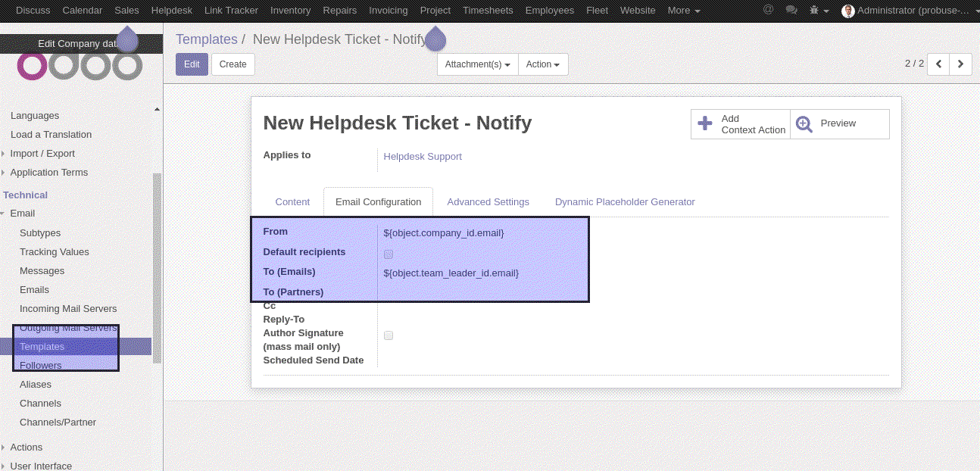Click the magnifier Preview icon
The height and width of the screenshot is (471, 980).
point(804,124)
